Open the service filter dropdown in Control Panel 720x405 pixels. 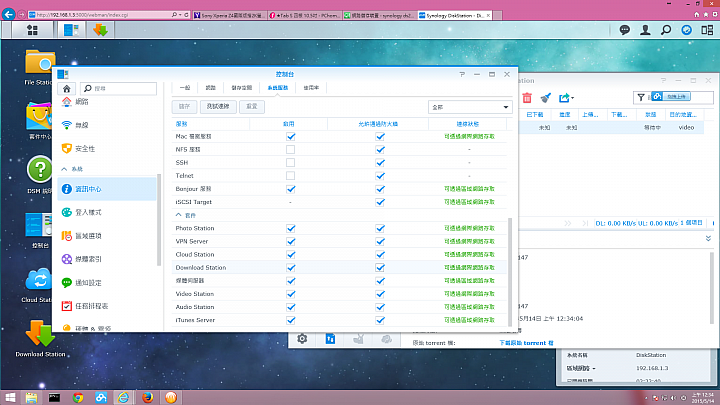click(x=470, y=107)
